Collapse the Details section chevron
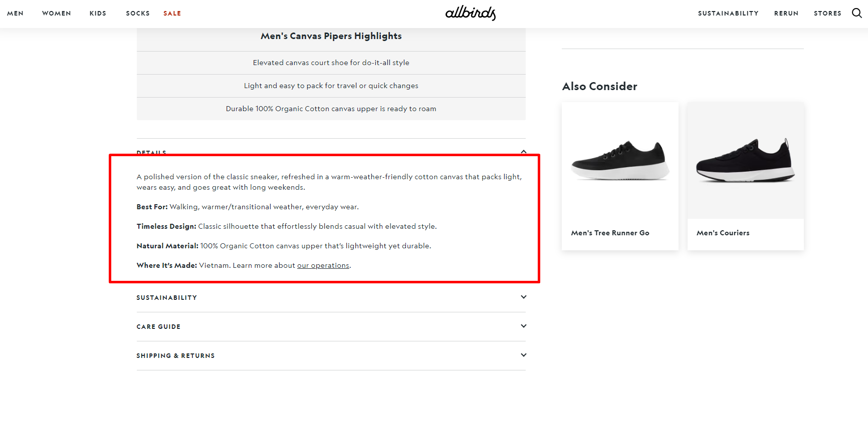868x429 pixels. (523, 151)
